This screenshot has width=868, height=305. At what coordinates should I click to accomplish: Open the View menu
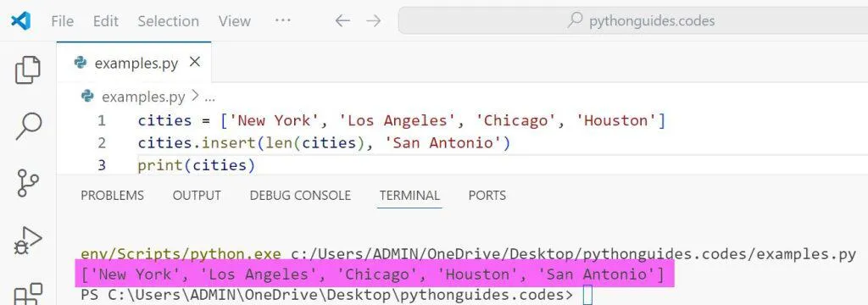[234, 21]
